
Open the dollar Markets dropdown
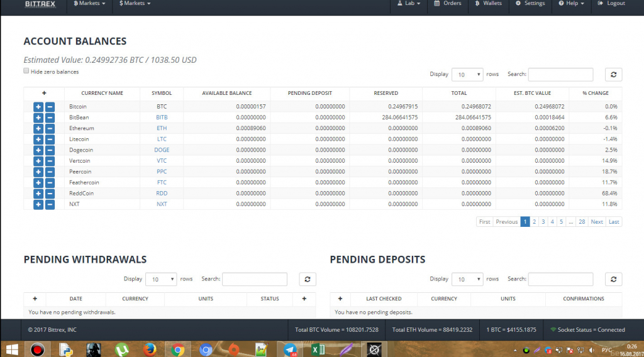135,3
